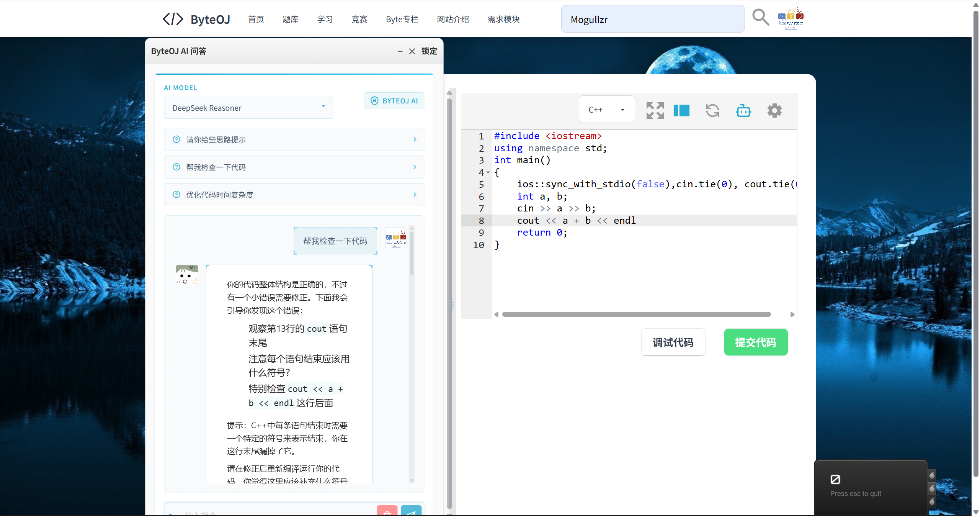Screen dimensions: 980x516
Task: Collapse code fold arrow at line 4
Action: (488, 172)
